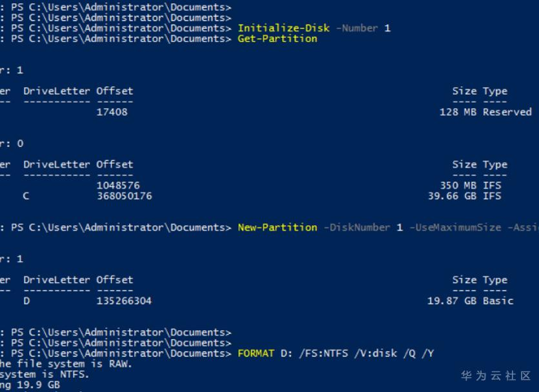This screenshot has height=392, width=539.
Task: Click the 350 MB size value
Action: (x=458, y=186)
